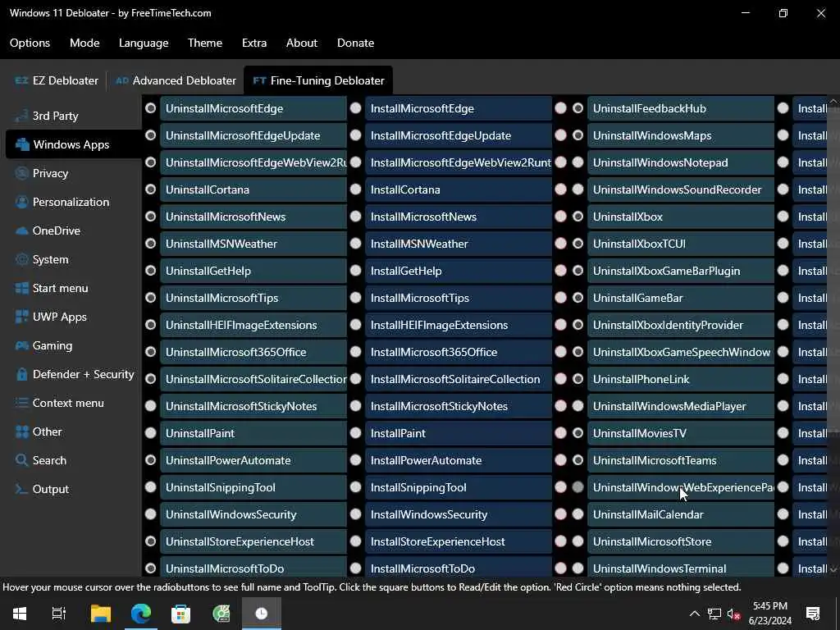This screenshot has width=840, height=630.
Task: Click the Privacy sidebar icon
Action: click(x=21, y=173)
